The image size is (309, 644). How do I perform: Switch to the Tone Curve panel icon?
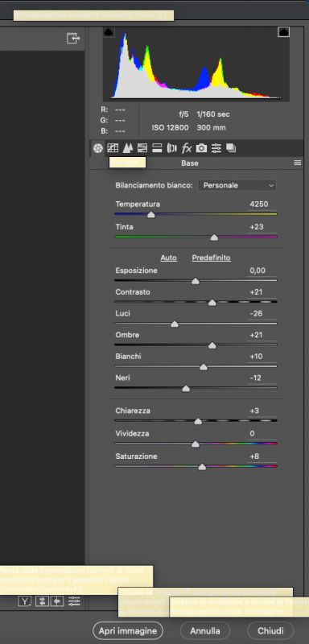[113, 148]
